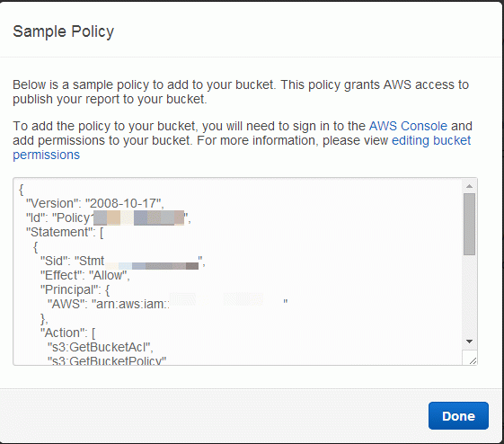The width and height of the screenshot is (504, 444).
Task: Click the "Sid" Stmt line
Action: click(122, 261)
